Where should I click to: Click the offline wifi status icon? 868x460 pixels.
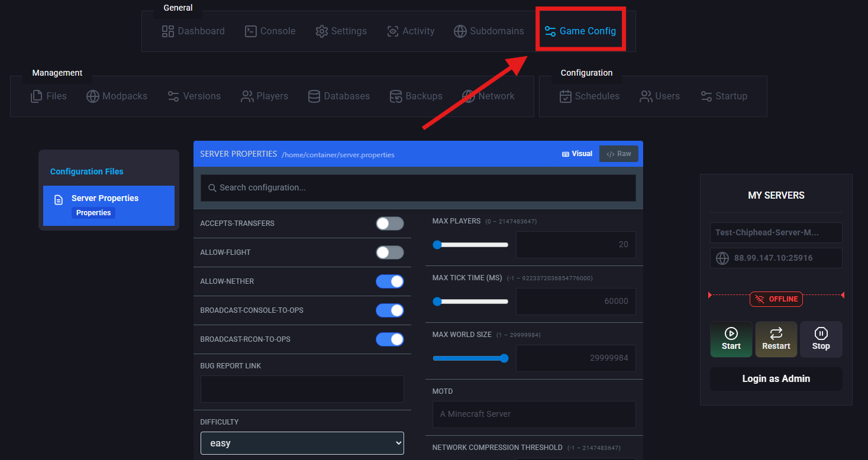[x=760, y=299]
